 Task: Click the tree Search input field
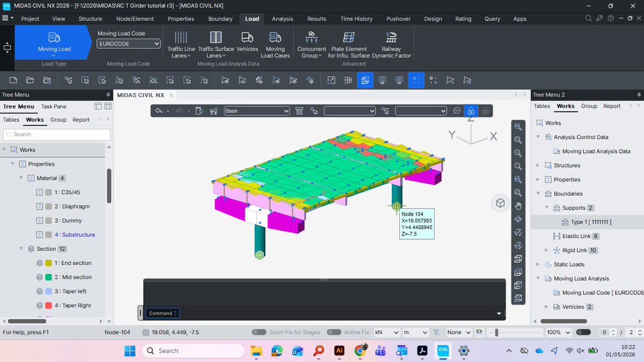pyautogui.click(x=56, y=135)
